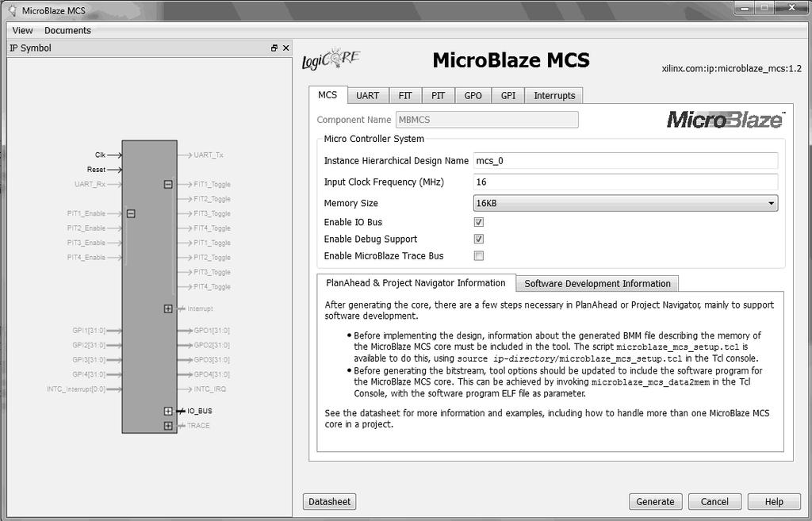Open Software Development Information tab
Viewport: 812px width, 521px height.
tap(597, 284)
